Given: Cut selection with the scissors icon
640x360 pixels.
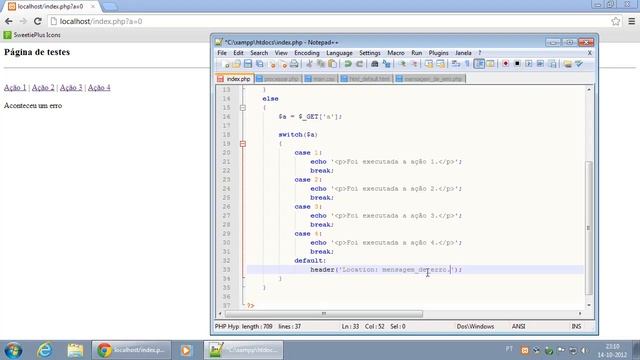Looking at the screenshot, I should [309, 64].
